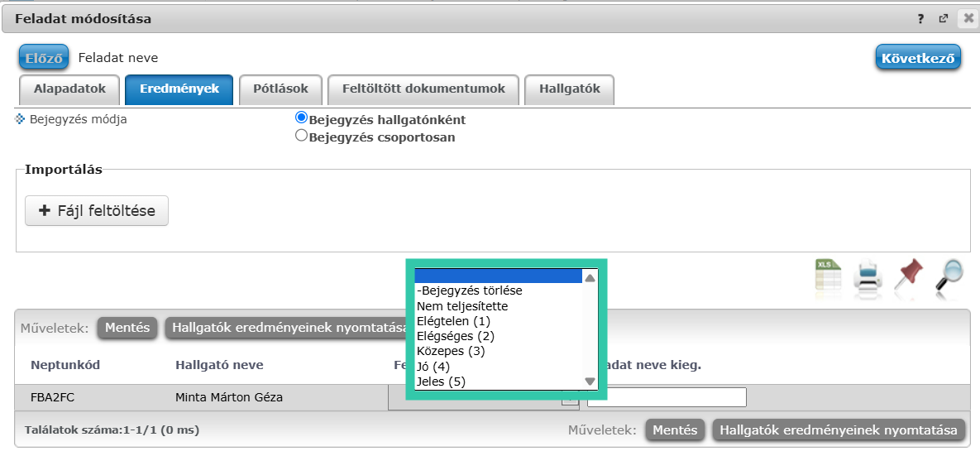Export the list to an XLS file

(x=828, y=276)
